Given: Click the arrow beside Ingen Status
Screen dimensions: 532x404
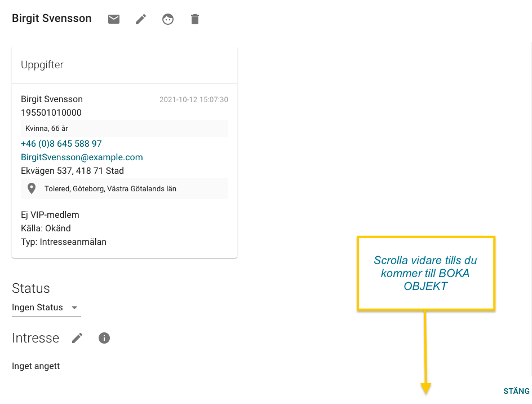Looking at the screenshot, I should pyautogui.click(x=74, y=308).
